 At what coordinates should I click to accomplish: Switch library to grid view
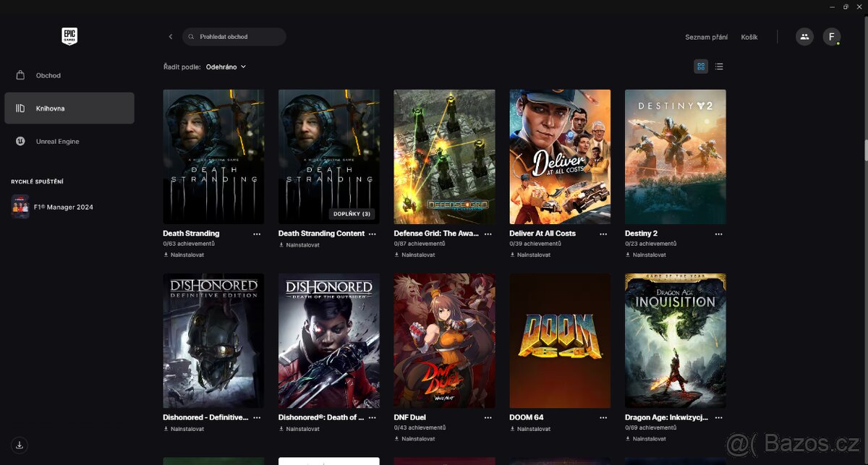(x=700, y=66)
